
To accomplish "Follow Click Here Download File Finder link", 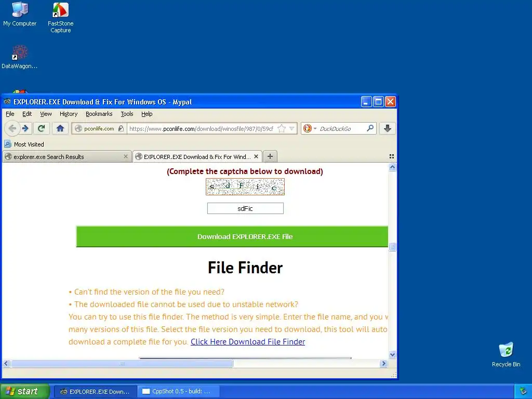I will pos(248,342).
